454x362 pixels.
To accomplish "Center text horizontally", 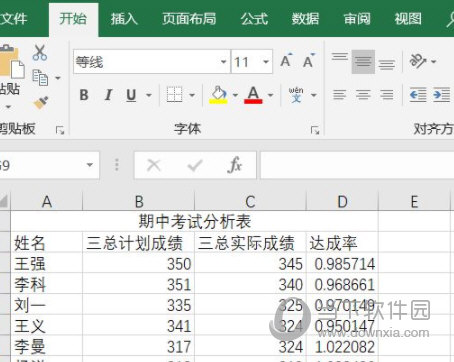I will coord(363,95).
